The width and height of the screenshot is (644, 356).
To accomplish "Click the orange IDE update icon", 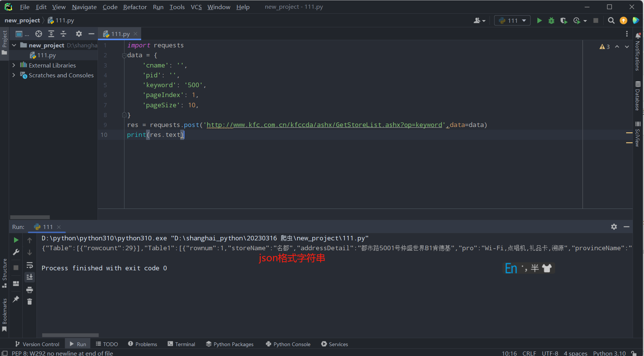I will (x=623, y=20).
